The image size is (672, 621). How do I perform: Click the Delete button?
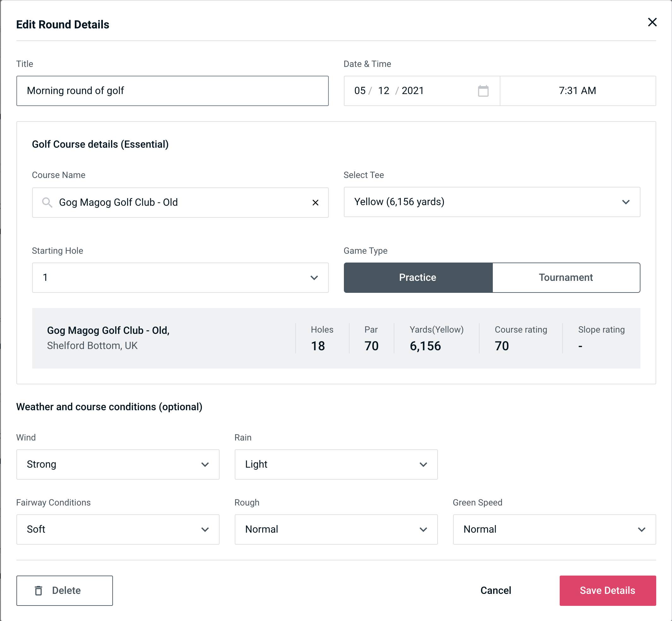point(66,591)
